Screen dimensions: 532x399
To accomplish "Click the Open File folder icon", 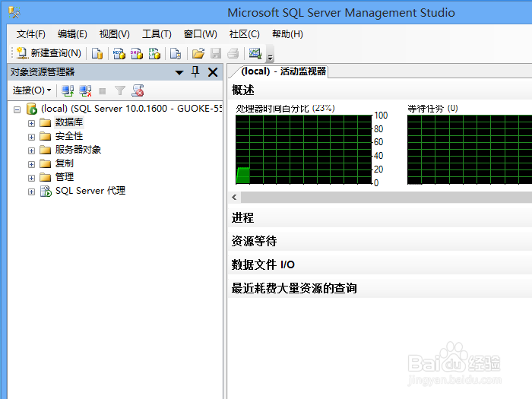I will [198, 53].
